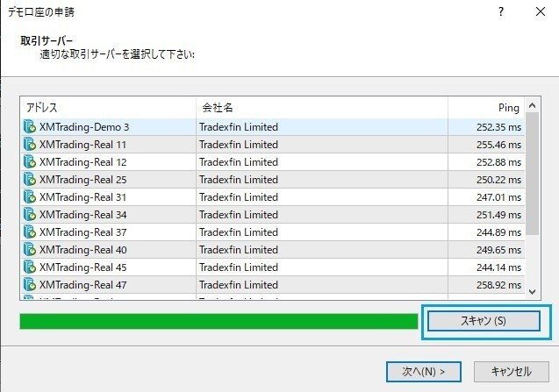The width and height of the screenshot is (559, 392).
Task: Click server icon beside XMTrading-Real 45
Action: point(30,267)
